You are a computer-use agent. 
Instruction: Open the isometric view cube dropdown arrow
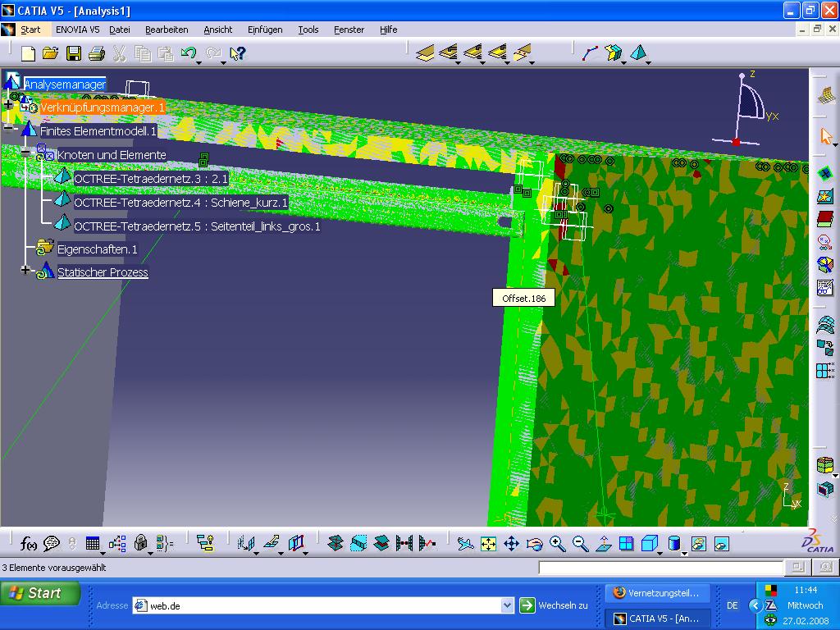point(660,553)
